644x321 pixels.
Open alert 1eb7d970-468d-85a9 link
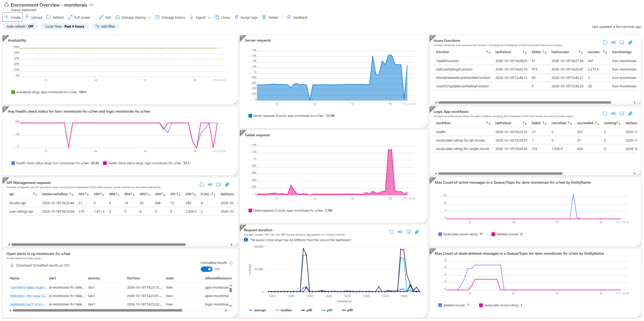(x=28, y=288)
